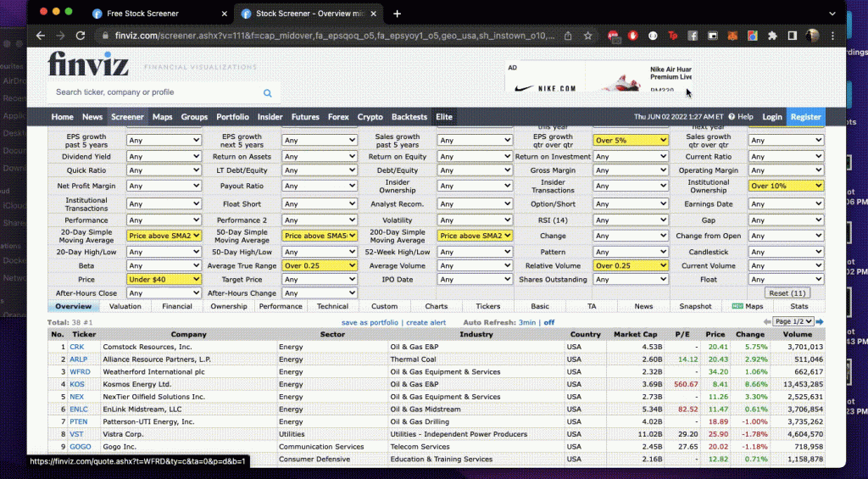
Task: Open Maps in the main navigation bar
Action: (x=162, y=117)
